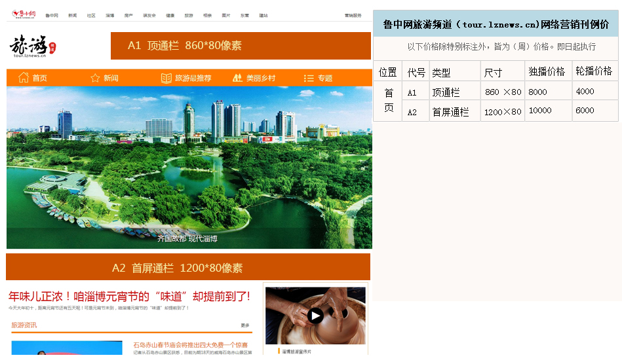Select 美丽乡村 in the orange navigation bar
622x364 pixels.
[261, 78]
